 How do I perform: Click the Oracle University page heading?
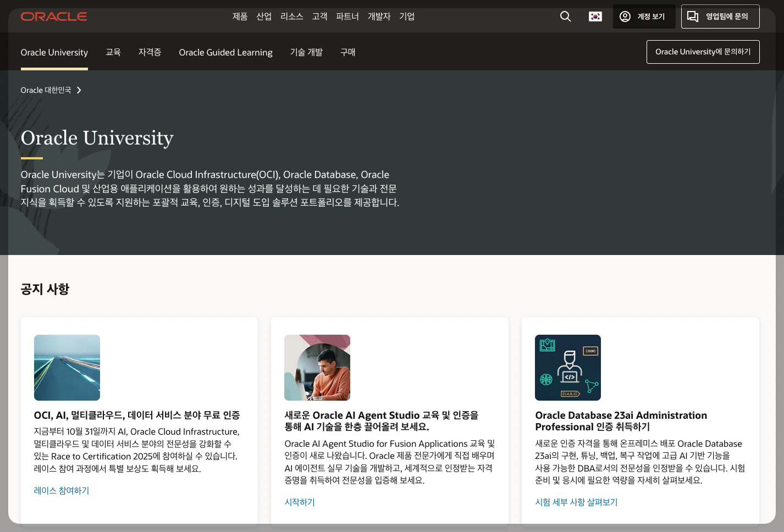pos(97,138)
